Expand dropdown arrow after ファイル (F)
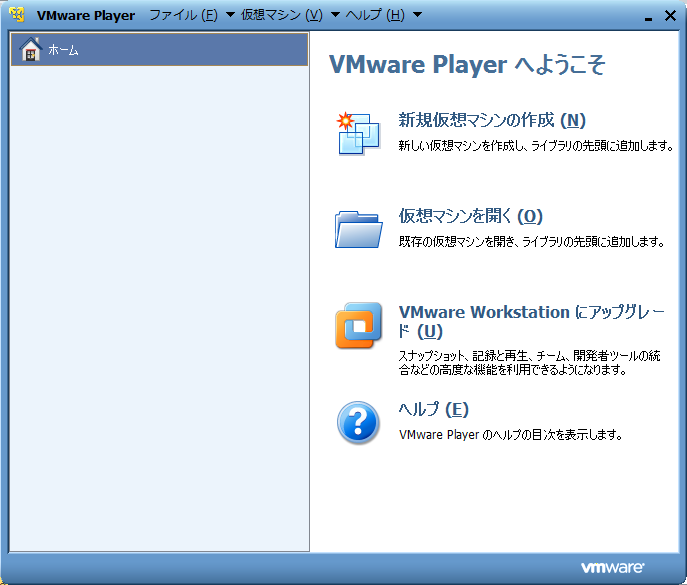The height and width of the screenshot is (585, 687). point(230,15)
